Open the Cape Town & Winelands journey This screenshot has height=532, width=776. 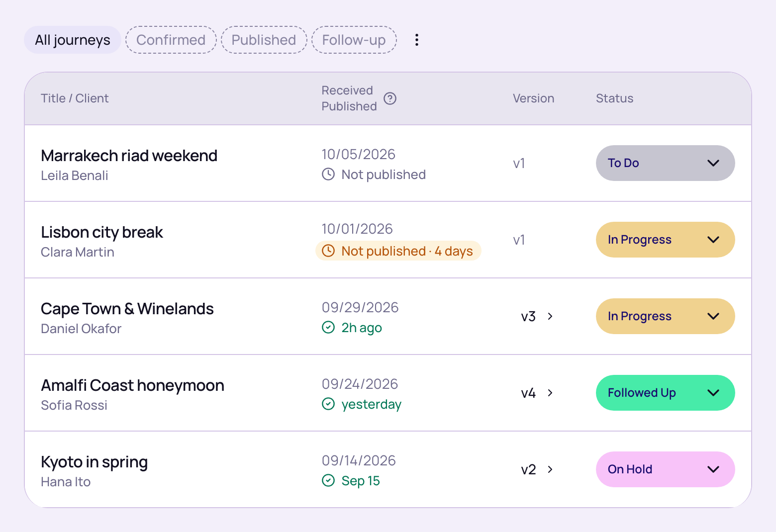127,309
